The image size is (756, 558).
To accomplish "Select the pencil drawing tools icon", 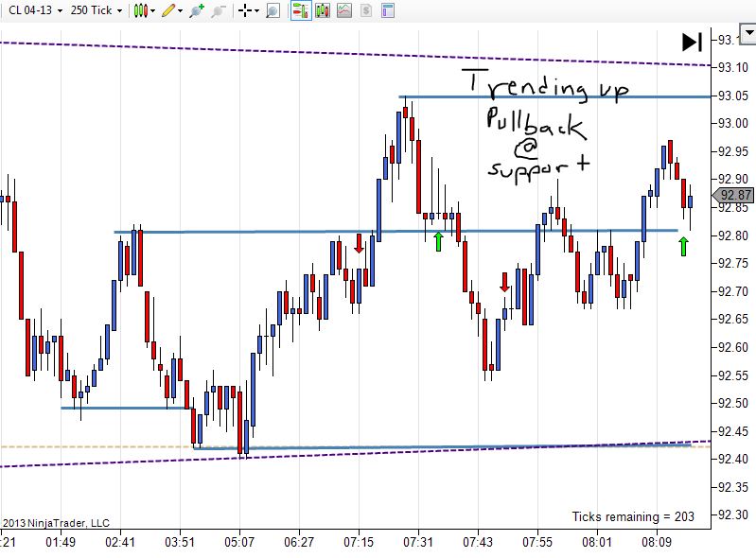I will point(168,10).
